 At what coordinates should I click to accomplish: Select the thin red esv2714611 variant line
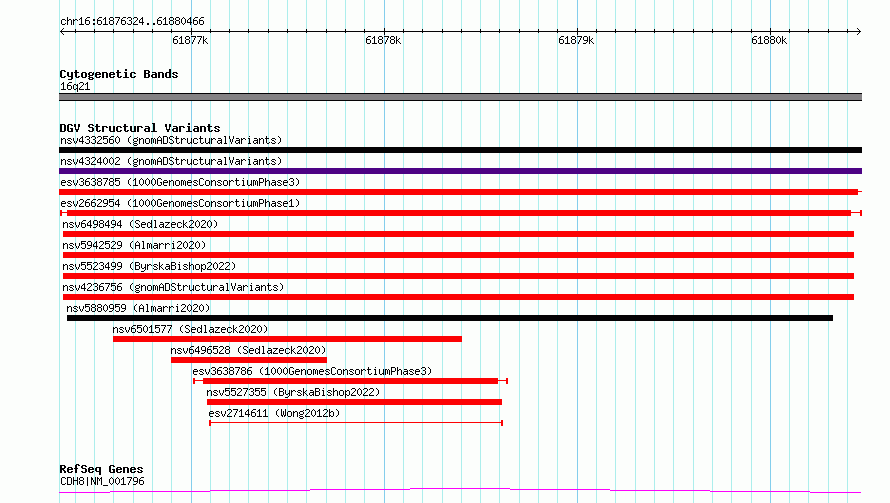click(x=356, y=423)
